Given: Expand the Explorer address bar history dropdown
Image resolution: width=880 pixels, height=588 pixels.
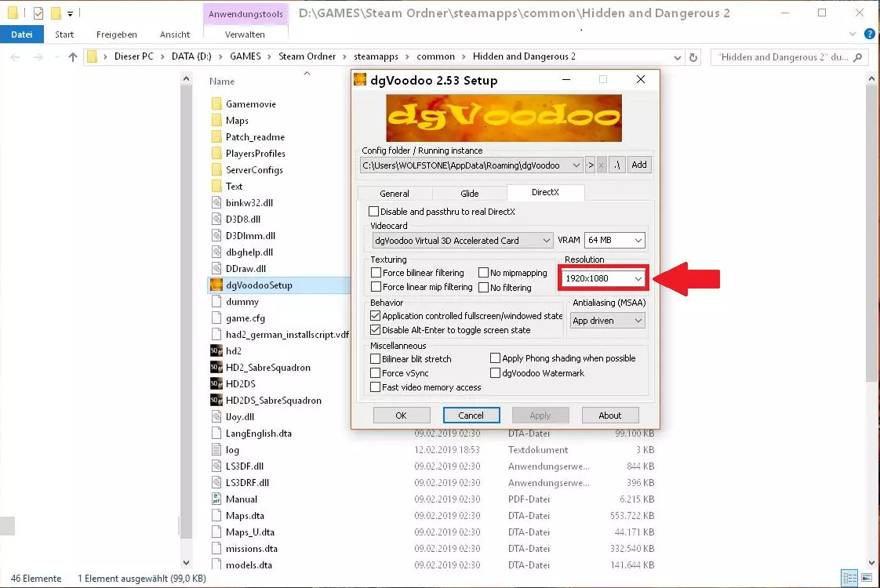Looking at the screenshot, I should tap(678, 57).
